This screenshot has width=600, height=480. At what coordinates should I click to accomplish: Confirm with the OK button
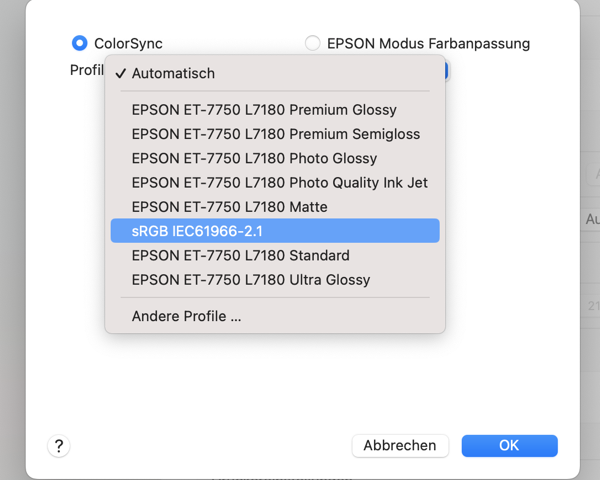(x=509, y=446)
